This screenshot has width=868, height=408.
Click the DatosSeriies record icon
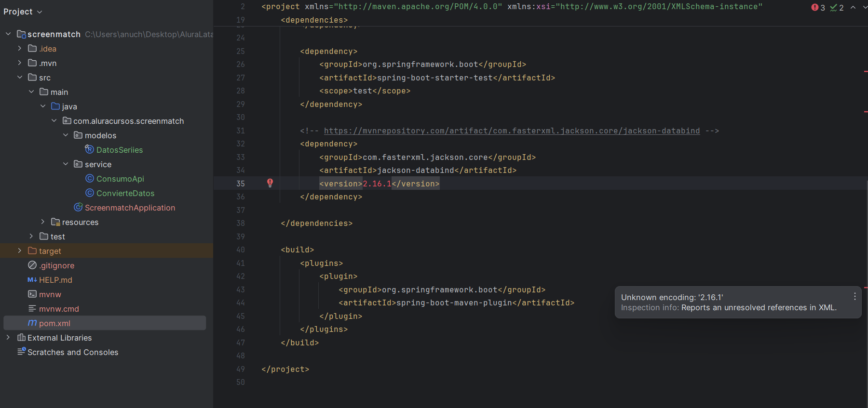click(x=89, y=149)
